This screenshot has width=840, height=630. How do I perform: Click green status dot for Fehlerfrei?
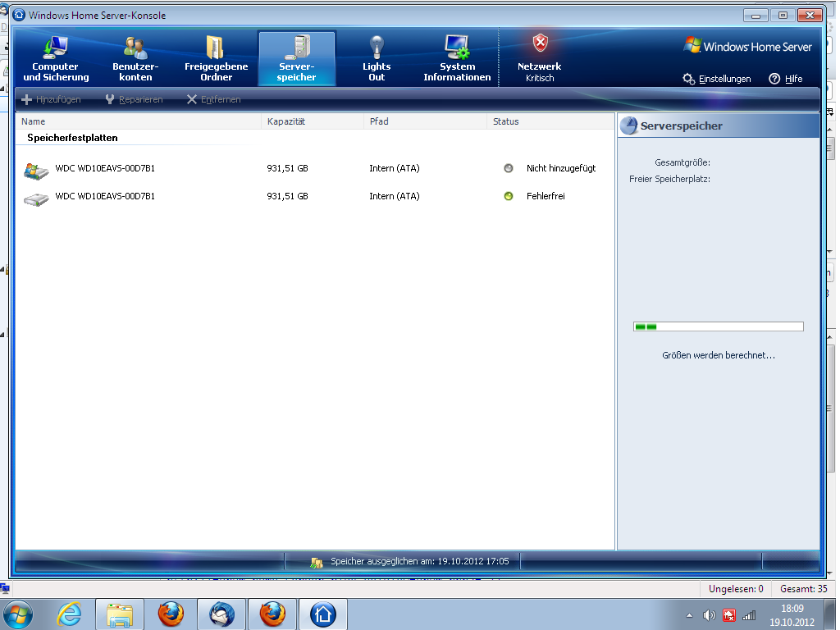[x=509, y=196]
